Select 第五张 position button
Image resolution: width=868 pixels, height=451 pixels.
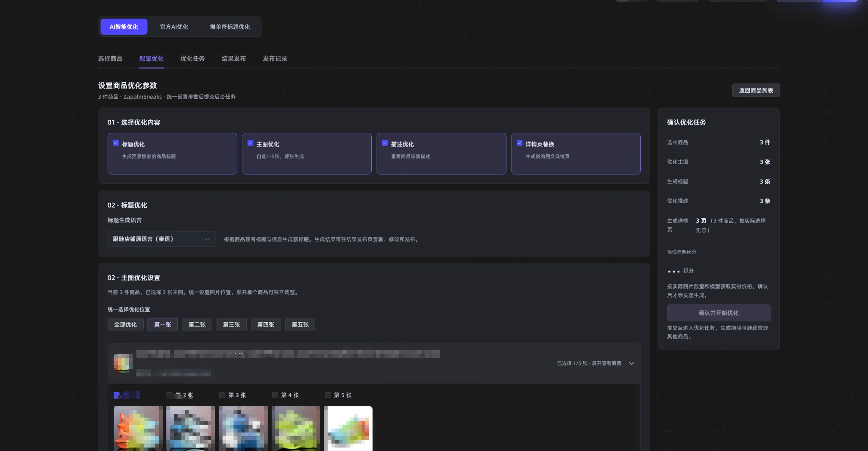(300, 324)
